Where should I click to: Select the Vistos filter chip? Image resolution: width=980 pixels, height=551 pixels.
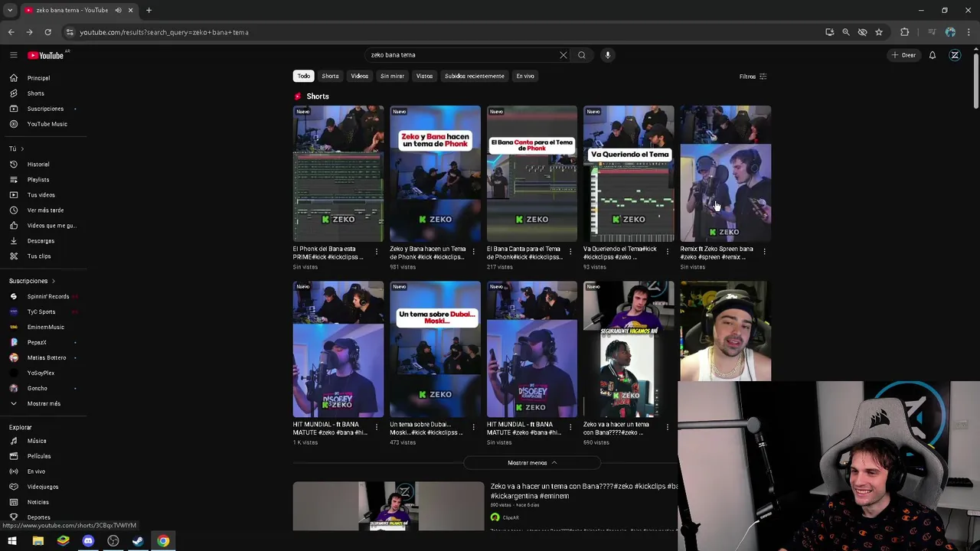[424, 76]
